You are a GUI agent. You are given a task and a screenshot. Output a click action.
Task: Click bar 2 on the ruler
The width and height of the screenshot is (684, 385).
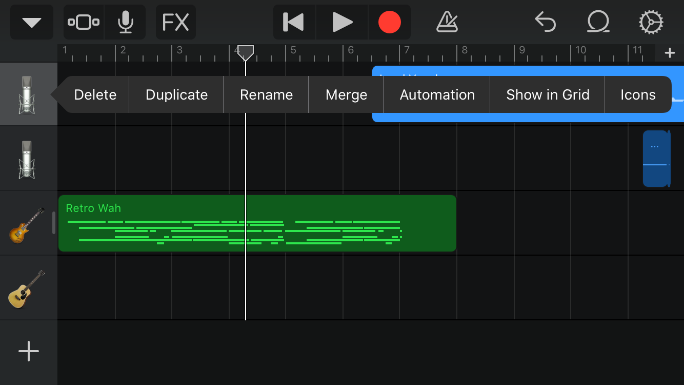(123, 50)
